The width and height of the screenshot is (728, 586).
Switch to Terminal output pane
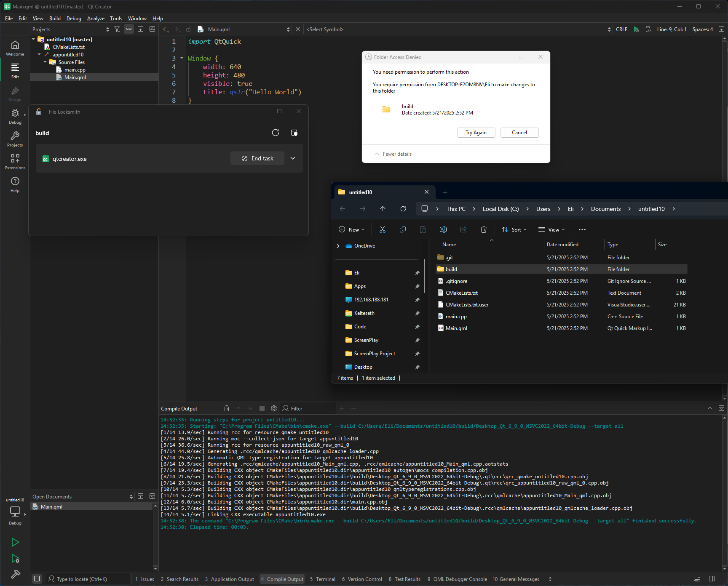[x=323, y=579]
